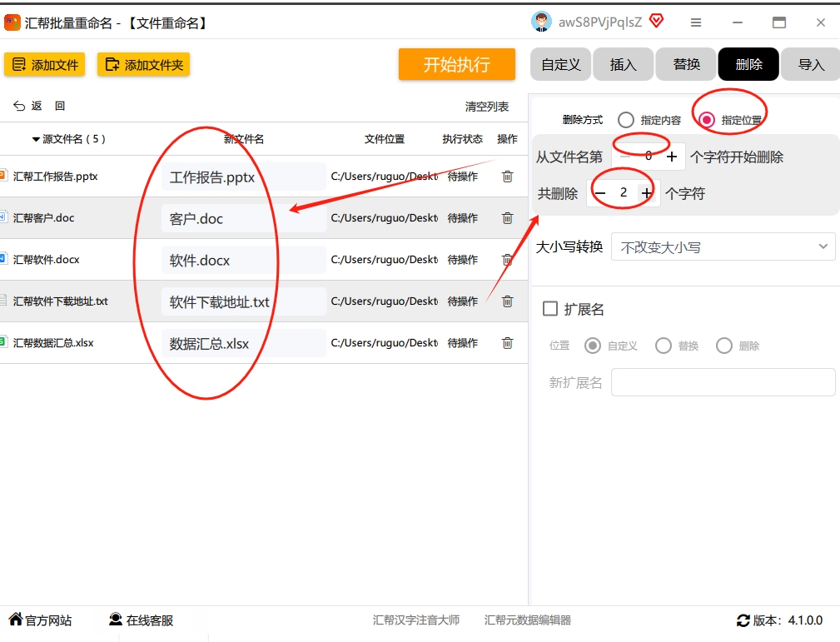Click the user avatar icon
Viewport: 840px width, 642px height.
542,22
